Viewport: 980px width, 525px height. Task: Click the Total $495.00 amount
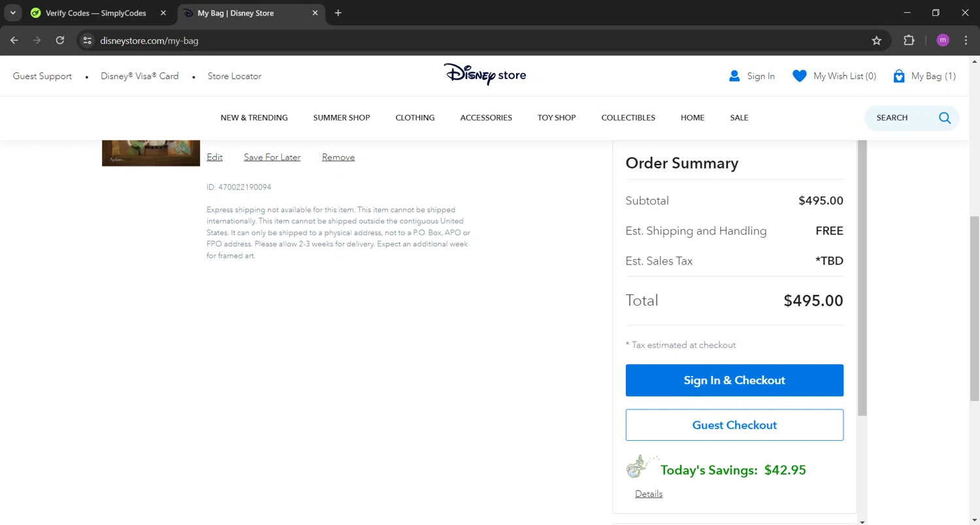[x=813, y=300]
